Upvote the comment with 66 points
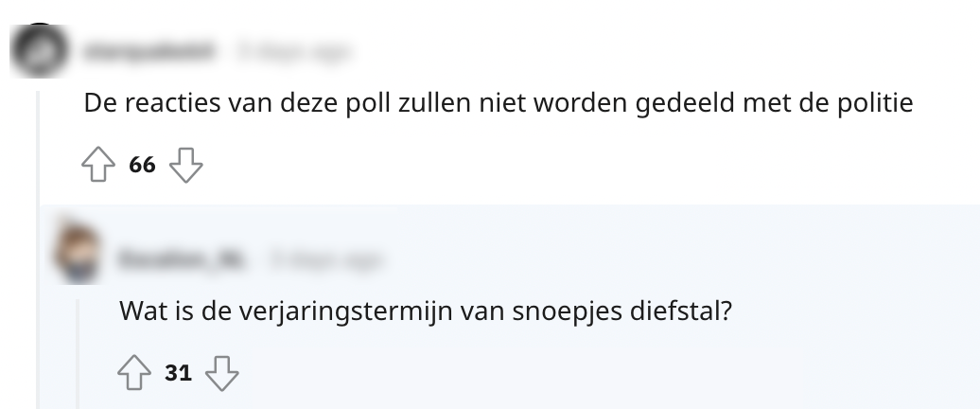The image size is (980, 409). [x=96, y=166]
